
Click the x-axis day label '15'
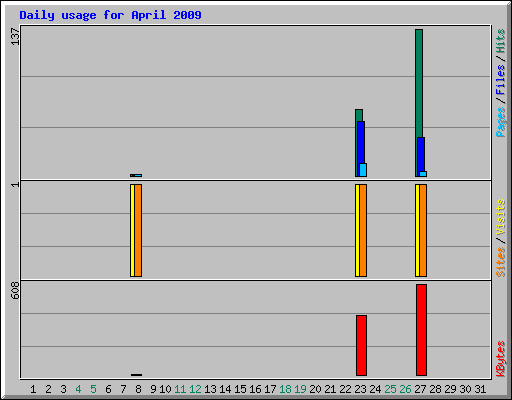240,389
